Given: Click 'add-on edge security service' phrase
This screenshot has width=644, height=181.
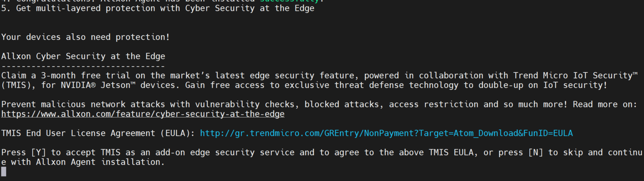Looking at the screenshot, I should (x=225, y=153).
